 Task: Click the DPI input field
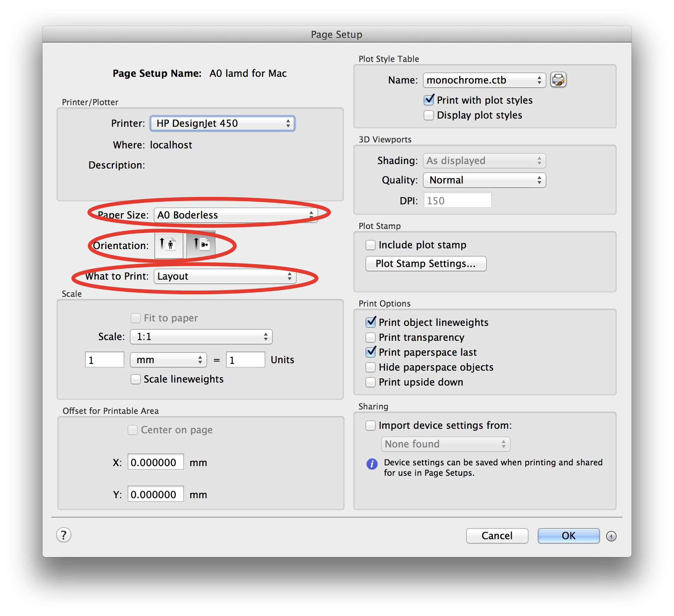[457, 200]
